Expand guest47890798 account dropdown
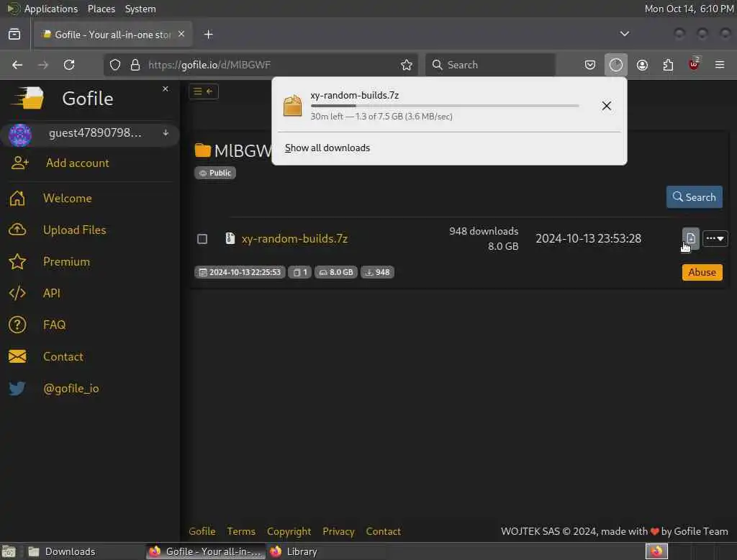Screen dimensions: 737x560 coord(166,133)
